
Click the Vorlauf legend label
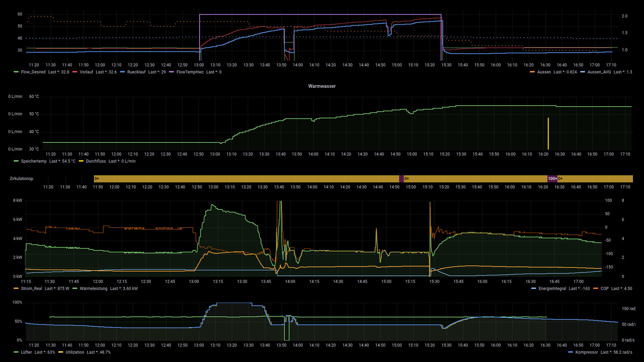click(x=86, y=72)
